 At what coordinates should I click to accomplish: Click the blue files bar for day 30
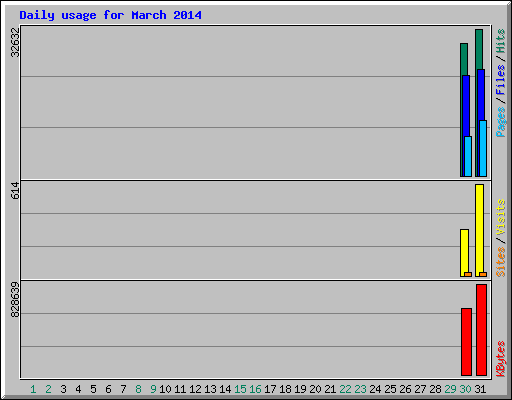(x=466, y=106)
